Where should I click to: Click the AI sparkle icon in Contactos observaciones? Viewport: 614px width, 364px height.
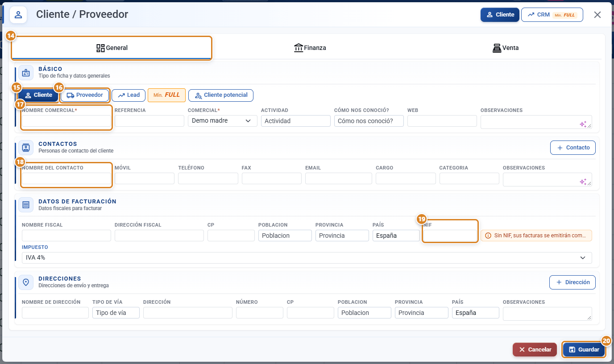[583, 182]
